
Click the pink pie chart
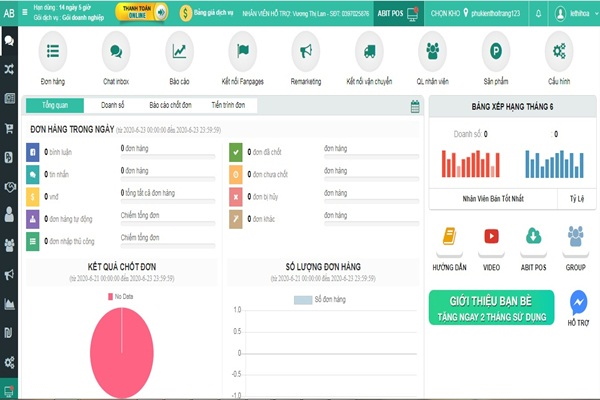(122, 353)
